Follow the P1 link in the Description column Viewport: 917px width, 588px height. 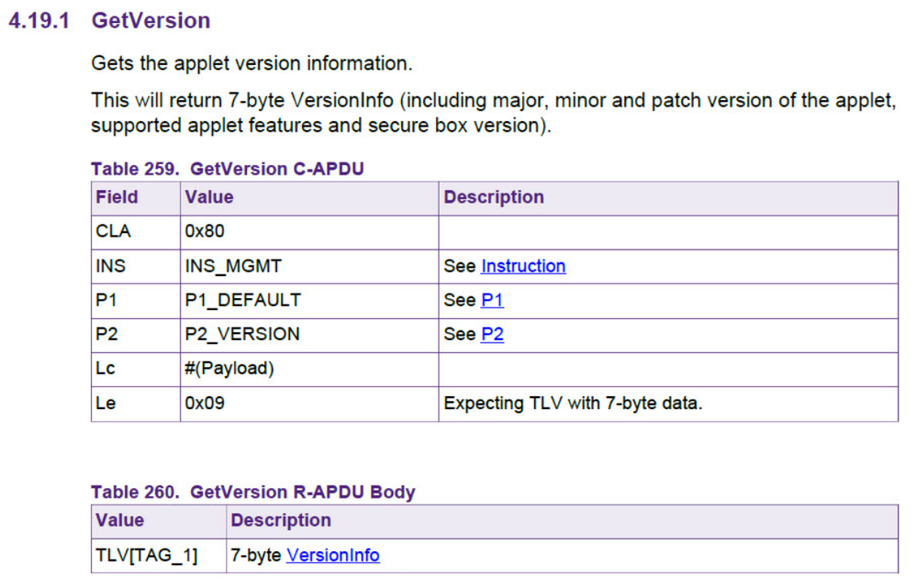pos(492,301)
